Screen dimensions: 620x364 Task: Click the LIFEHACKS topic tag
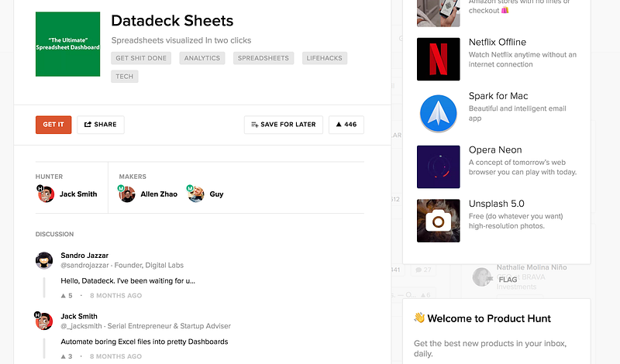click(x=324, y=58)
